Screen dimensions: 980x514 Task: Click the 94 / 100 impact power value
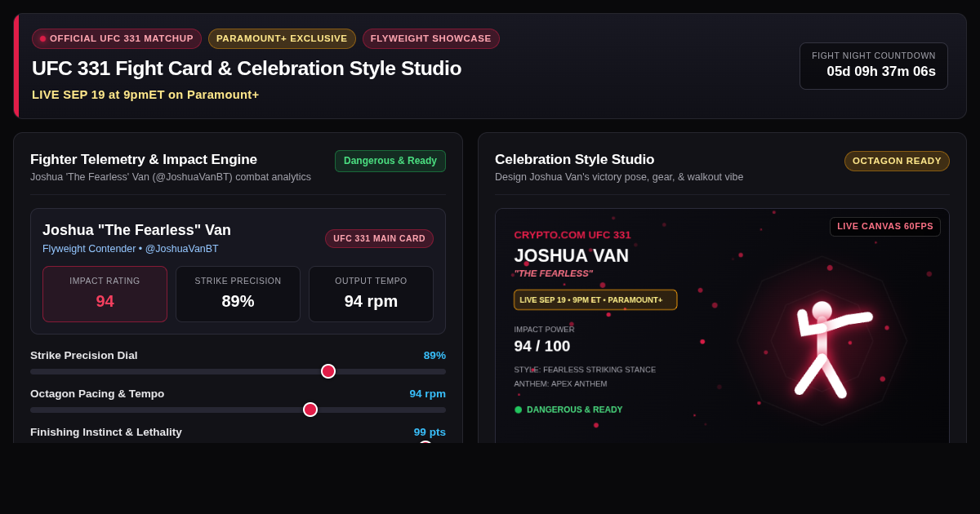[x=542, y=346]
